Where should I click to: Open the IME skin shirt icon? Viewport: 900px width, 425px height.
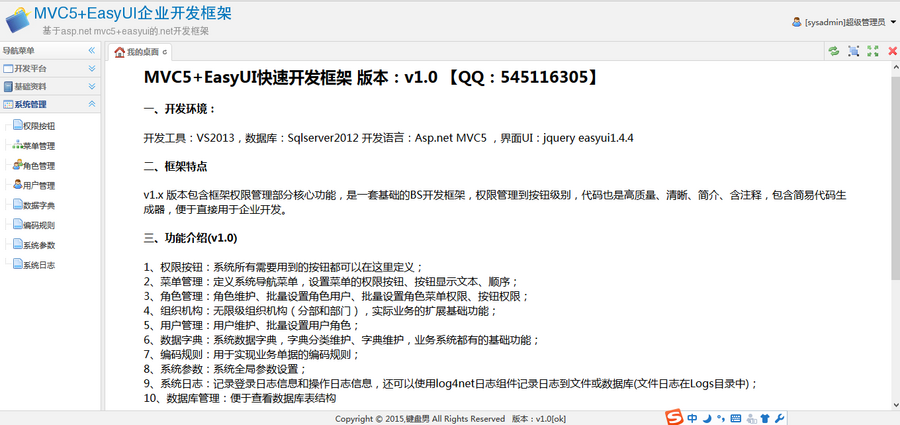click(x=765, y=418)
